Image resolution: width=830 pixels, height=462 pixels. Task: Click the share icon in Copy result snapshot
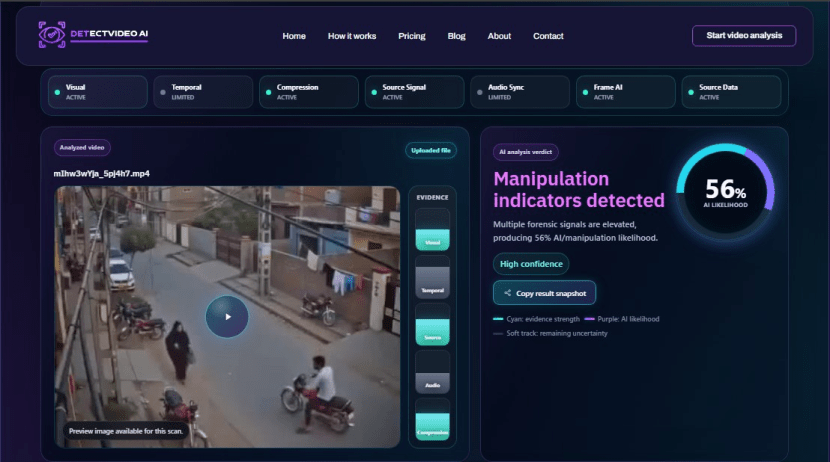coord(507,293)
